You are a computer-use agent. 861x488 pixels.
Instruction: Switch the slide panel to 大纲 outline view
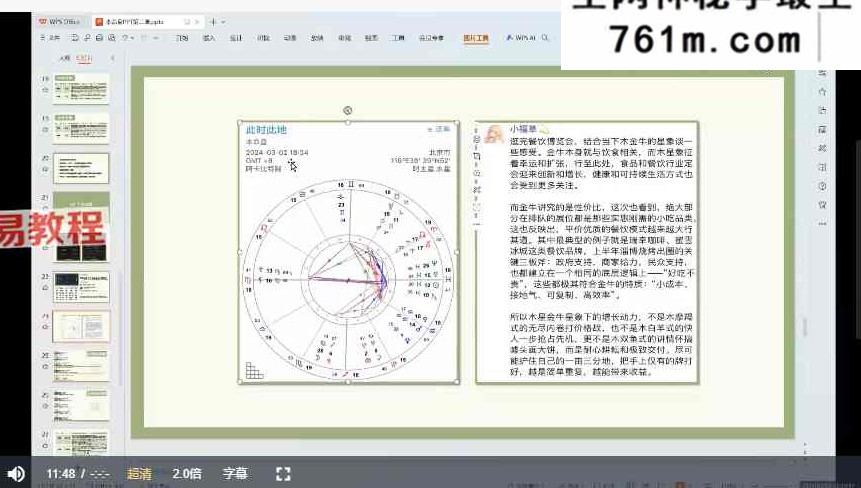click(x=65, y=58)
